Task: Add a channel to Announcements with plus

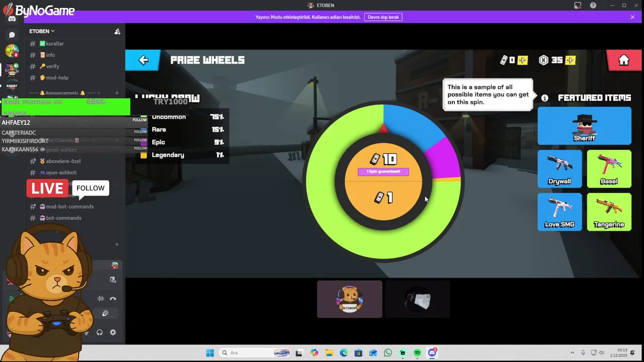Action: [117, 93]
